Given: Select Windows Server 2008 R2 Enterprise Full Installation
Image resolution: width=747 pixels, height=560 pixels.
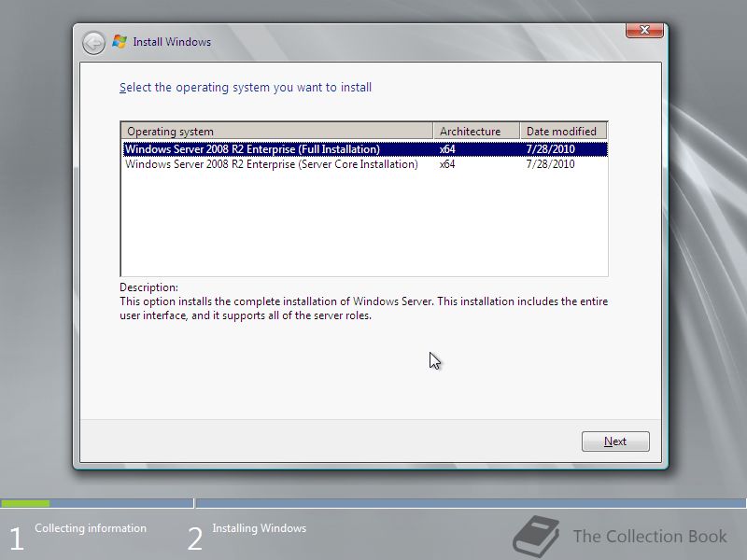Looking at the screenshot, I should (365, 149).
